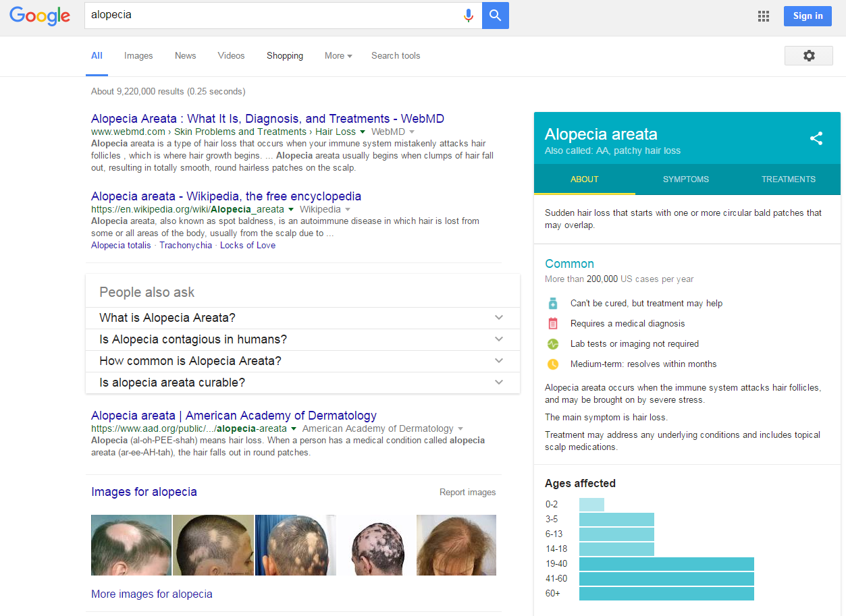Start voice search with microphone icon
Image resolution: width=846 pixels, height=616 pixels.
(468, 16)
